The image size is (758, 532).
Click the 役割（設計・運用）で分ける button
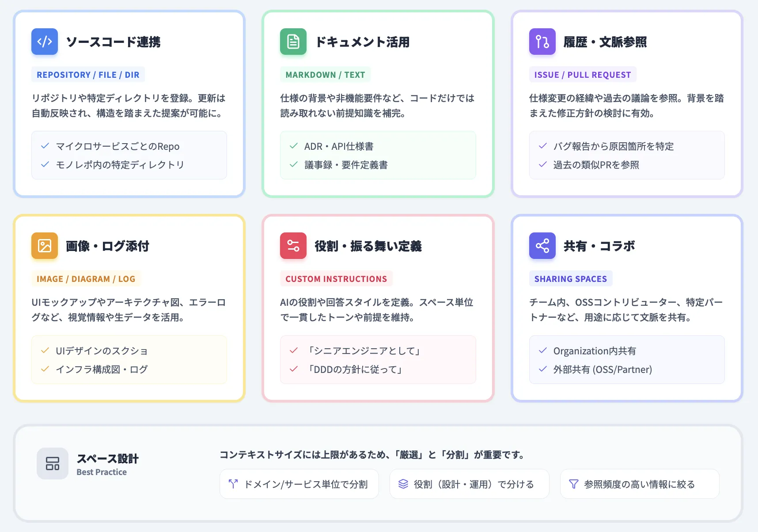pos(469,484)
